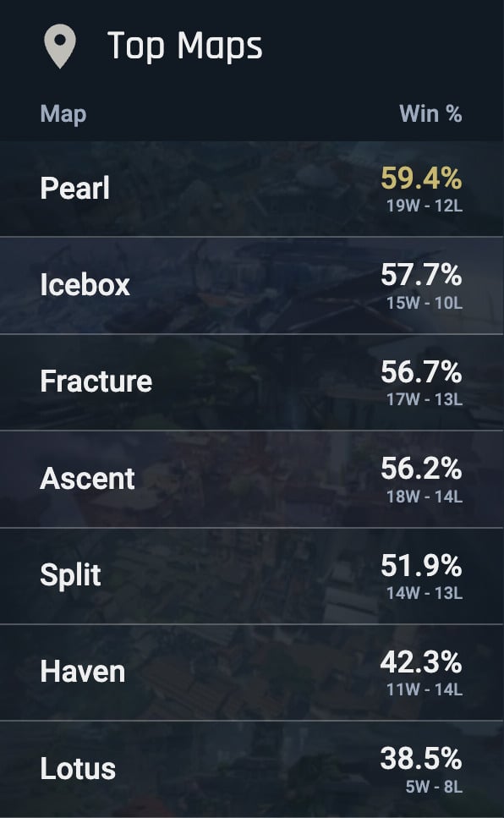Sort by the Map column header
Screen dimensions: 504x818
pos(62,113)
